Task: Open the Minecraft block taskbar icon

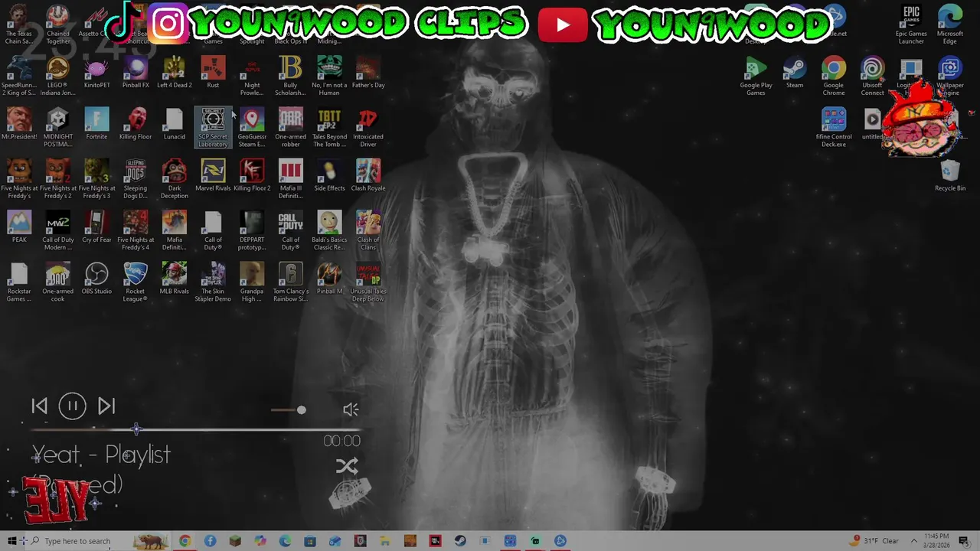Action: 235,541
